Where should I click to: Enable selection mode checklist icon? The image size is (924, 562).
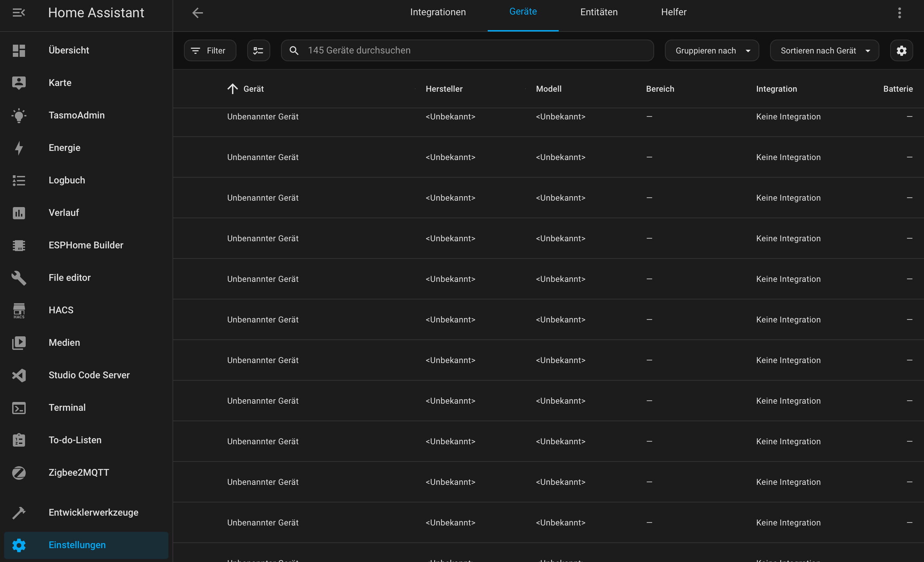(x=258, y=50)
